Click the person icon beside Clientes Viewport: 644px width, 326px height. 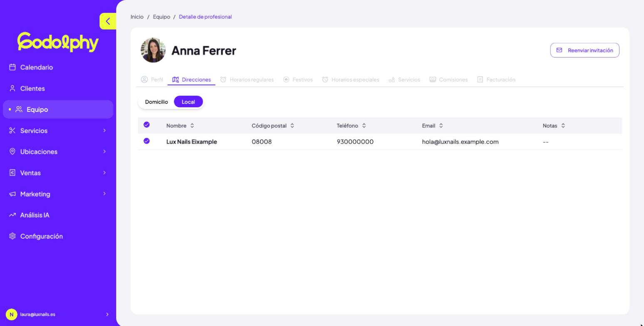pyautogui.click(x=12, y=89)
